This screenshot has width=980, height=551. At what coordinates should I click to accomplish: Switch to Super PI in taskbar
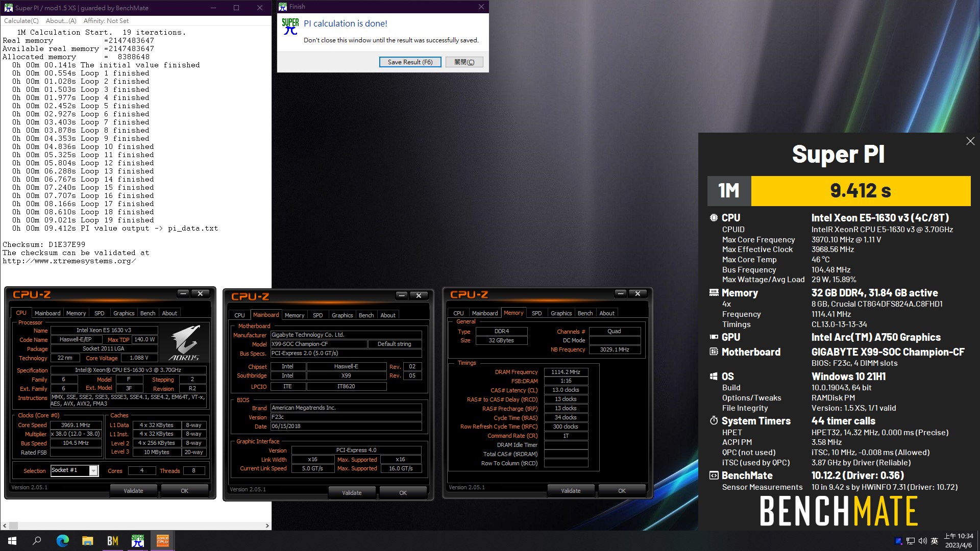click(137, 541)
